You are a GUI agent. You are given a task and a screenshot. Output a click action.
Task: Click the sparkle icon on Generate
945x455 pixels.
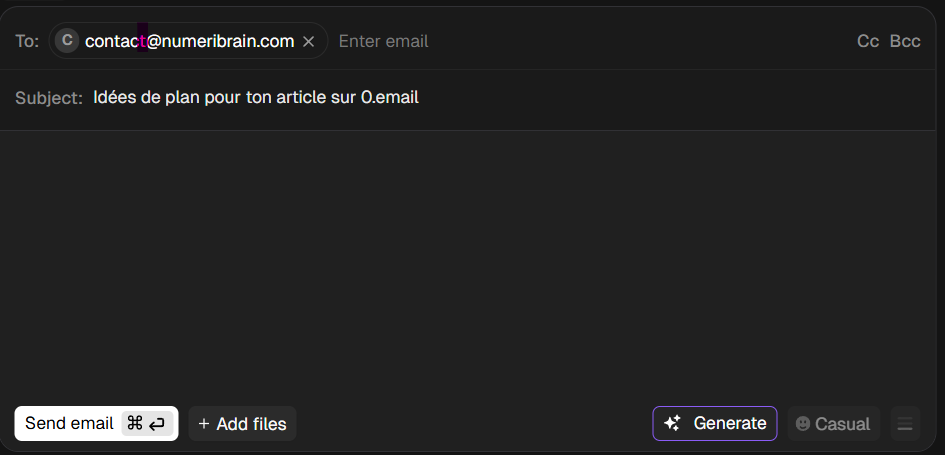[673, 423]
